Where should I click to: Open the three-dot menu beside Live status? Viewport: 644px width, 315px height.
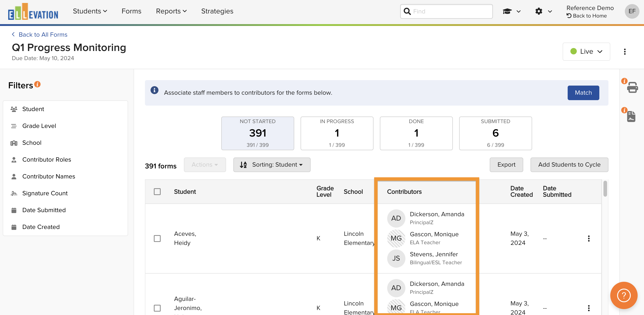624,52
